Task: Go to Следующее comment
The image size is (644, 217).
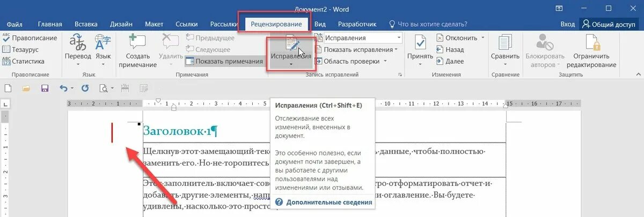Action: [x=208, y=50]
